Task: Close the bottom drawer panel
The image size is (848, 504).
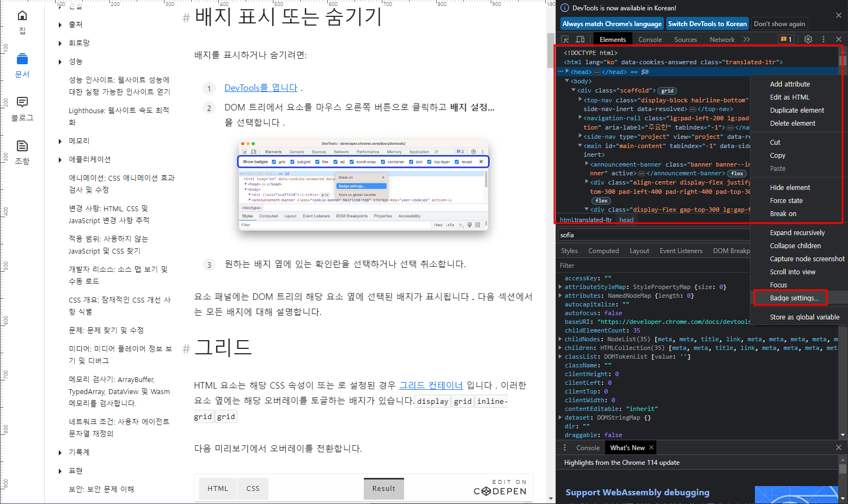Action: [839, 447]
